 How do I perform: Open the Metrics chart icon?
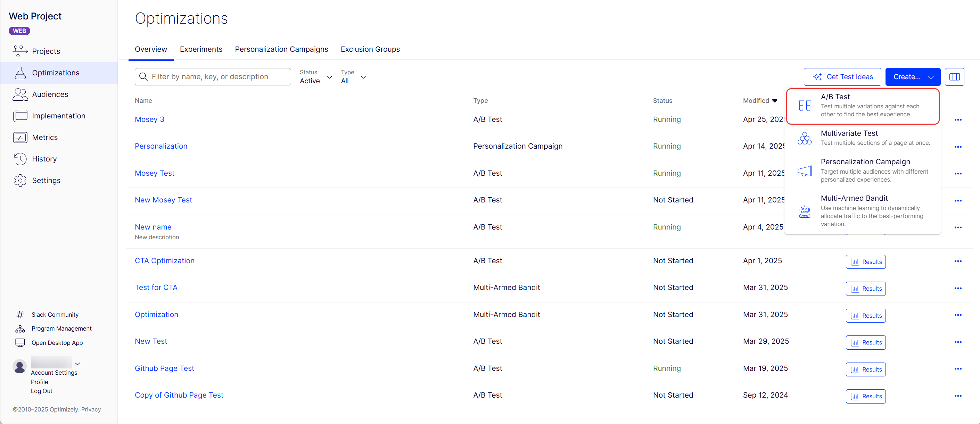20,137
